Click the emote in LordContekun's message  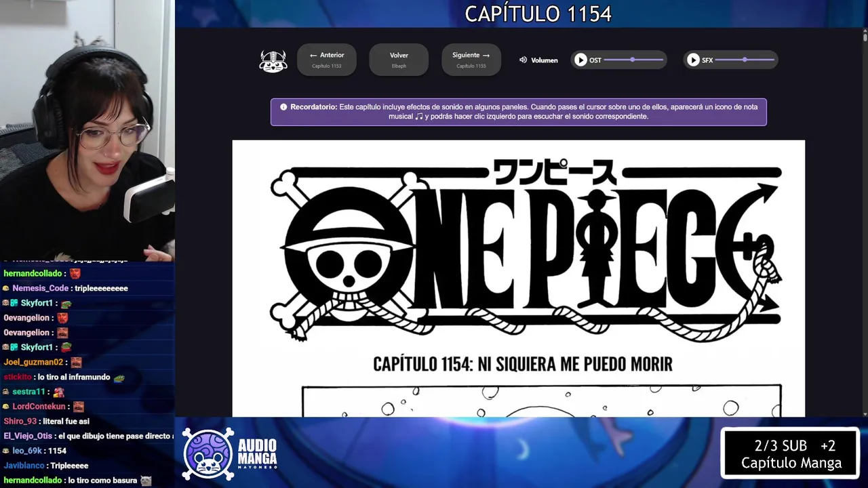pos(79,407)
